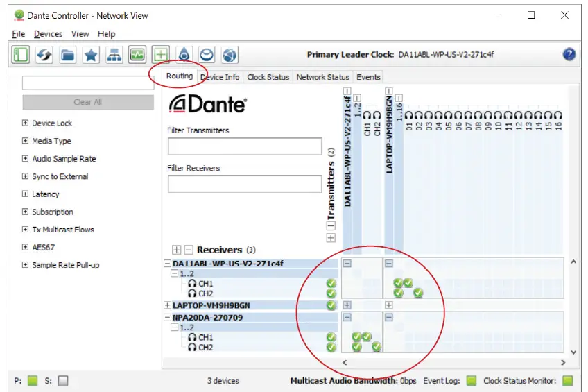Click the left panel search field
Screen dimensions: 588x392
(88, 83)
